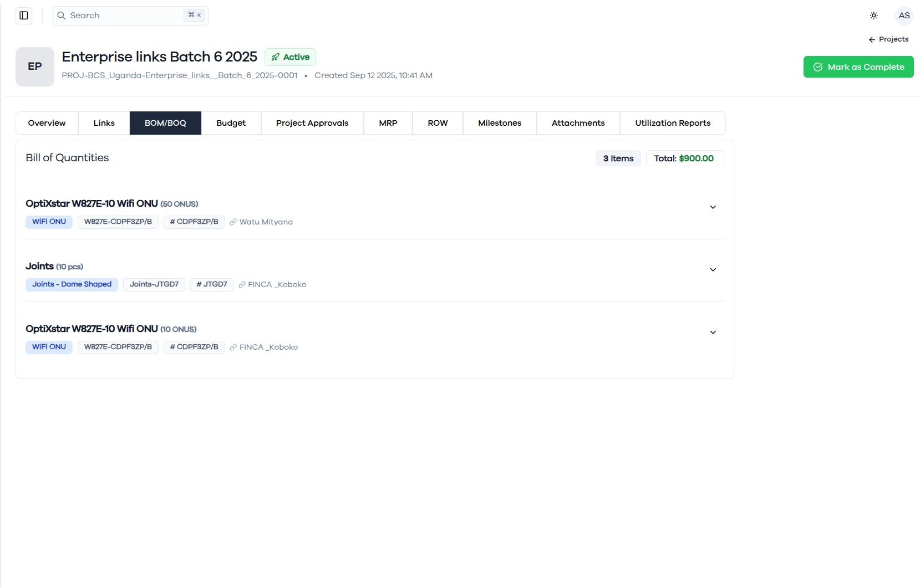Switch to the Links tab
Screen dimensions: 920x588
point(104,123)
